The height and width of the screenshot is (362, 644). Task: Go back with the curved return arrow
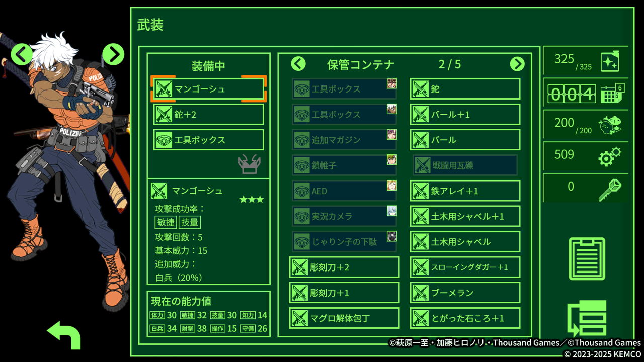tap(64, 334)
